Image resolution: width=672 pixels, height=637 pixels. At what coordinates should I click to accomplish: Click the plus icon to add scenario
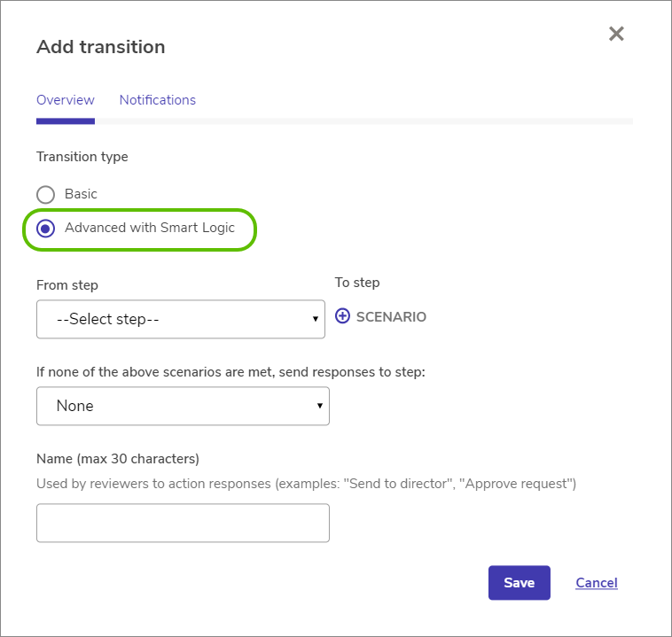click(x=342, y=316)
